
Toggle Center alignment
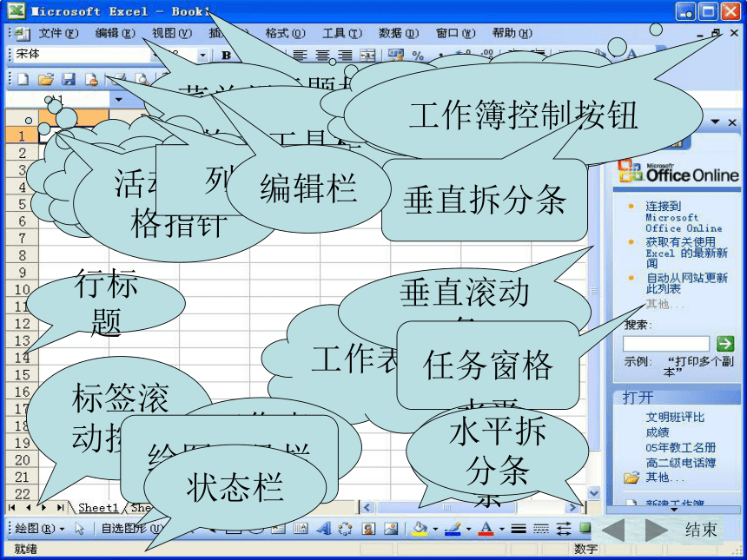(x=322, y=56)
